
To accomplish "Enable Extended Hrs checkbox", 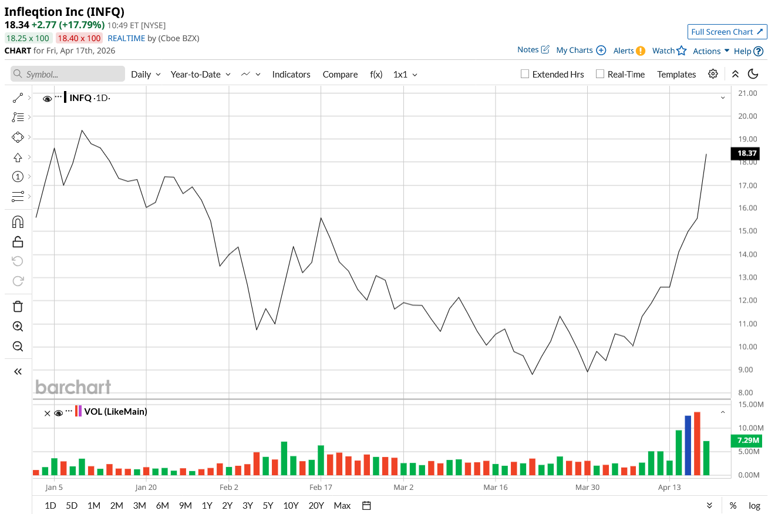I will [x=525, y=73].
